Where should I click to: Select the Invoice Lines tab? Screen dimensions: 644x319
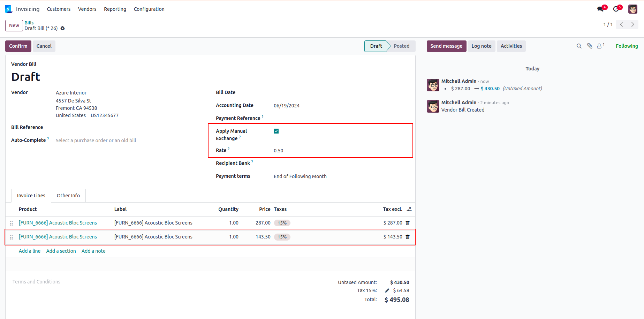coord(31,196)
